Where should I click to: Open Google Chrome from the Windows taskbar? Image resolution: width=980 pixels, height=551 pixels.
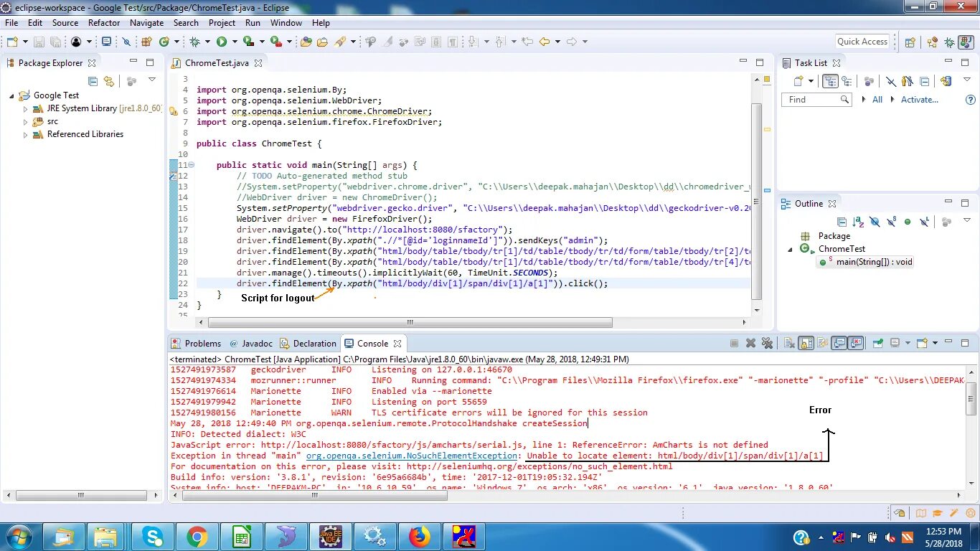(x=197, y=537)
